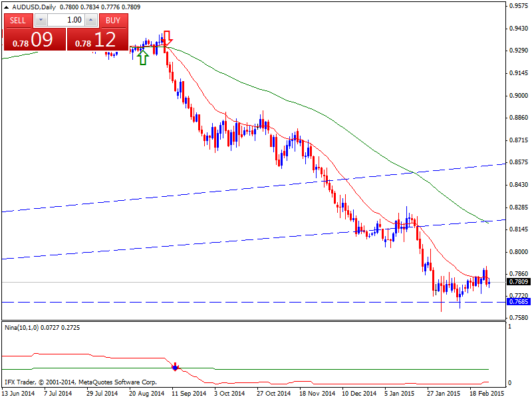Increase lot volume with the up arrow
The width and height of the screenshot is (532, 399).
tap(90, 20)
